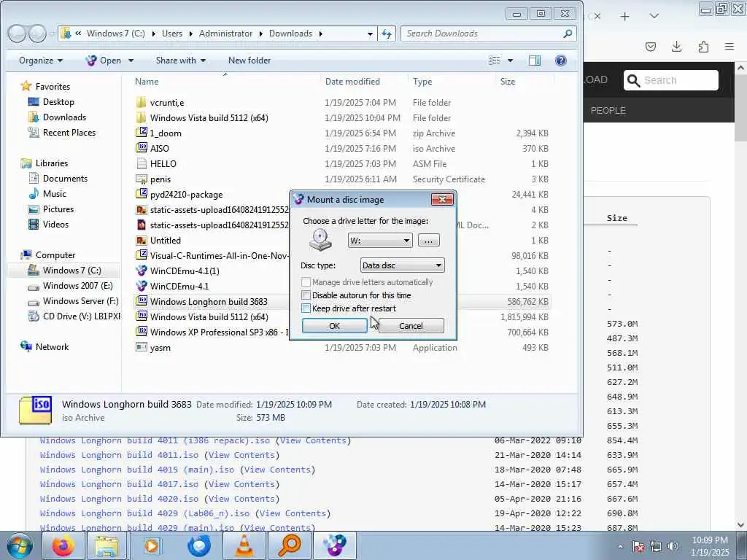Launch Windows Media Player taskbar icon

pyautogui.click(x=152, y=545)
